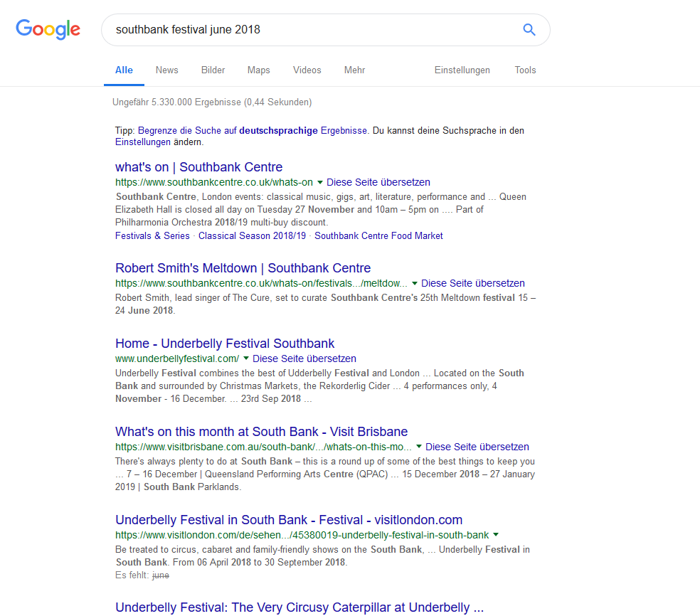Open Underbelly Festival in South Bank visitlondon result
Image resolution: width=700 pixels, height=616 pixels.
pos(289,520)
